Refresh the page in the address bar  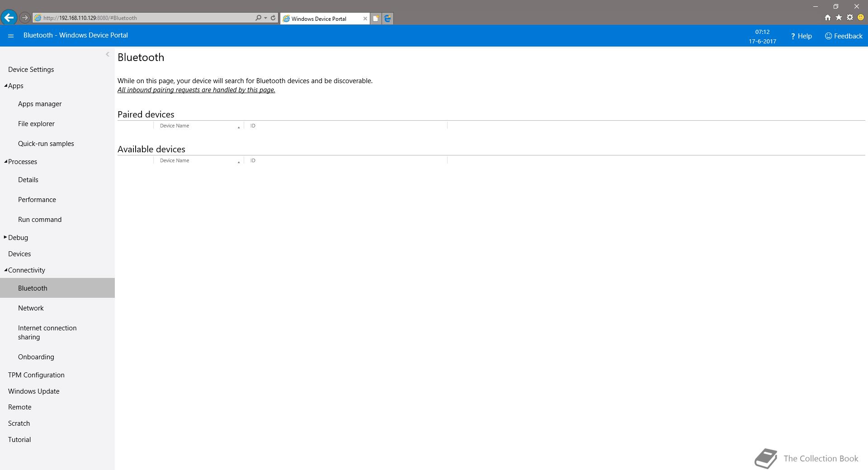273,18
